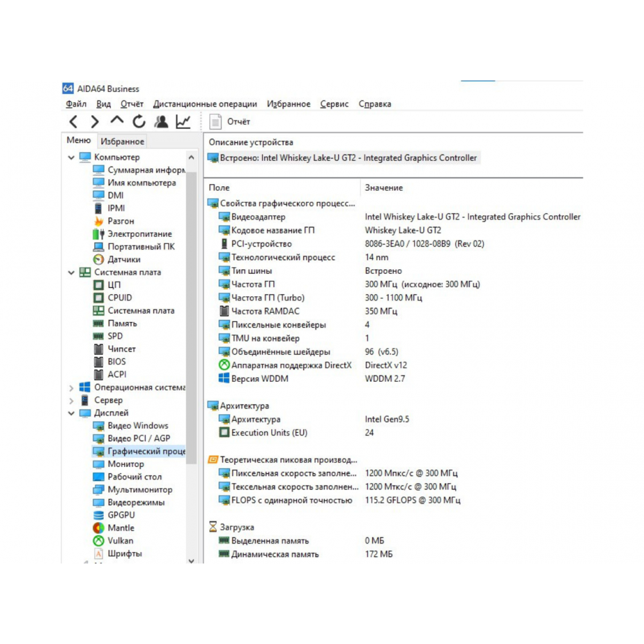Image resolution: width=644 pixels, height=644 pixels.
Task: Go back with the left arrow toolbar icon
Action: (x=73, y=122)
